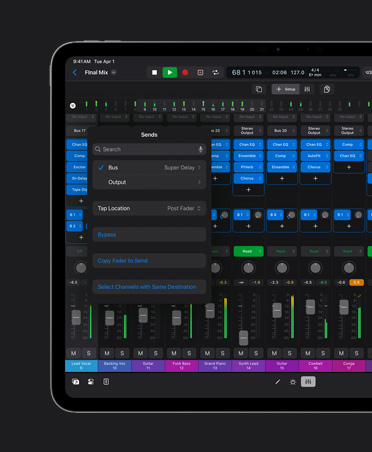Click the pencil edit icon in bottom bar
The height and width of the screenshot is (452, 372).
(278, 382)
